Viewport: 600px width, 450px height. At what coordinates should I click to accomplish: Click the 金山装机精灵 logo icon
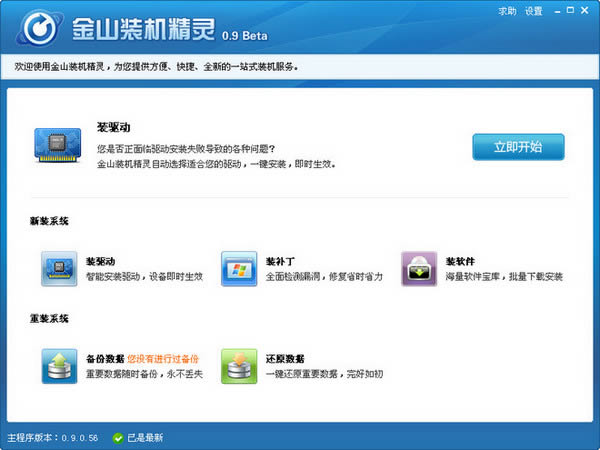39,28
